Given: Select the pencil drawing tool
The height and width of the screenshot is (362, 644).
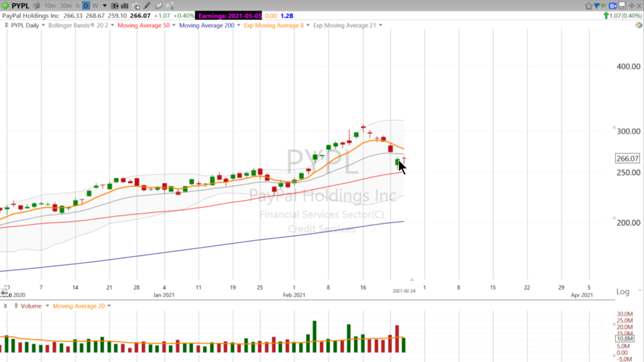Looking at the screenshot, I should coord(147,6).
